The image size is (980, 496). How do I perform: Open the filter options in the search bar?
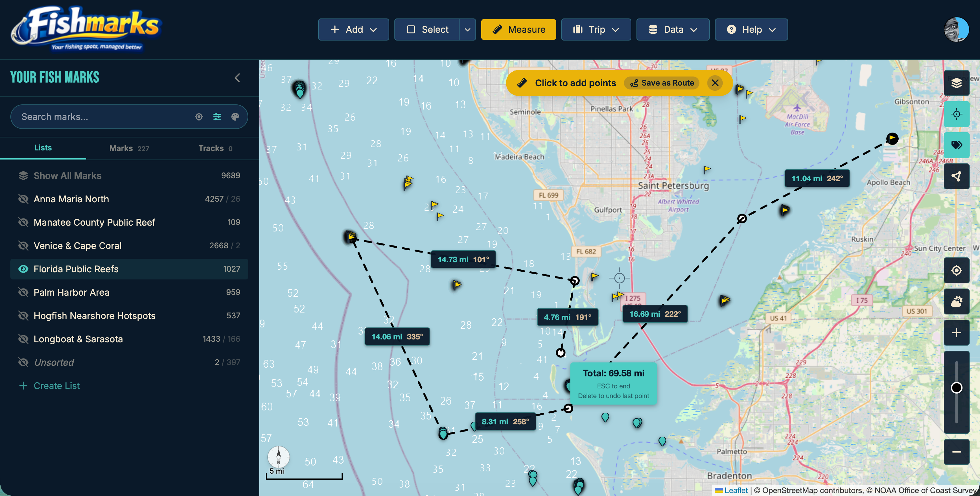click(217, 116)
